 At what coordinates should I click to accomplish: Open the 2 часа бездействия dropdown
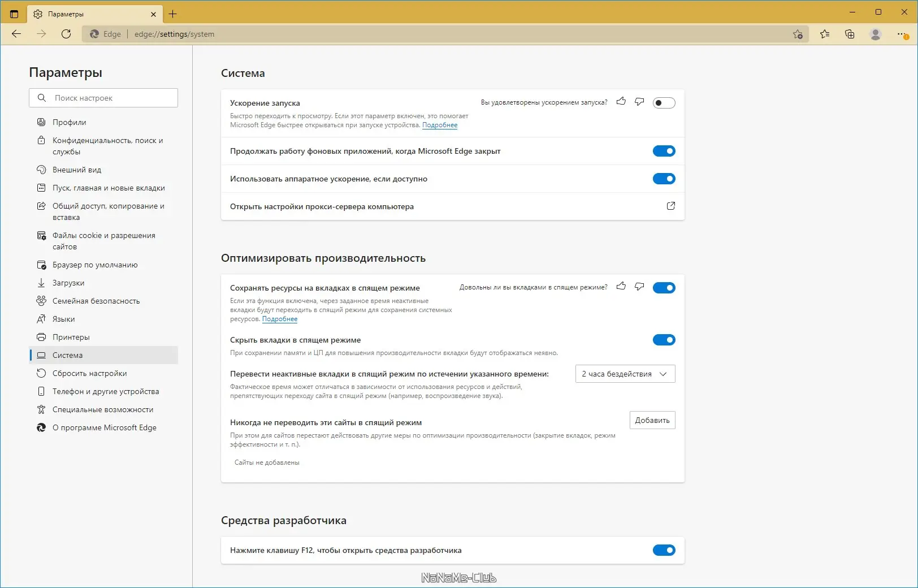click(x=625, y=374)
